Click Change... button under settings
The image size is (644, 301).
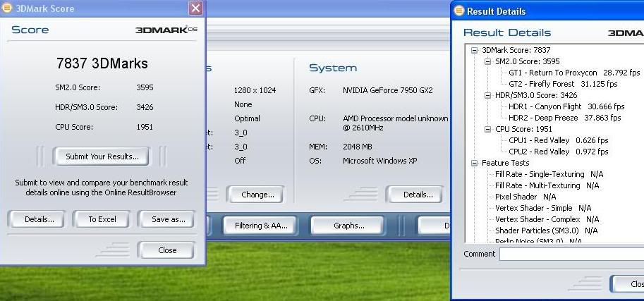coord(256,195)
